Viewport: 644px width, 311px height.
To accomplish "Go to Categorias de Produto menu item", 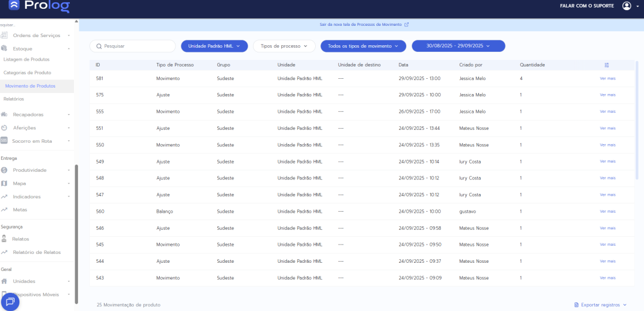I will [x=27, y=72].
